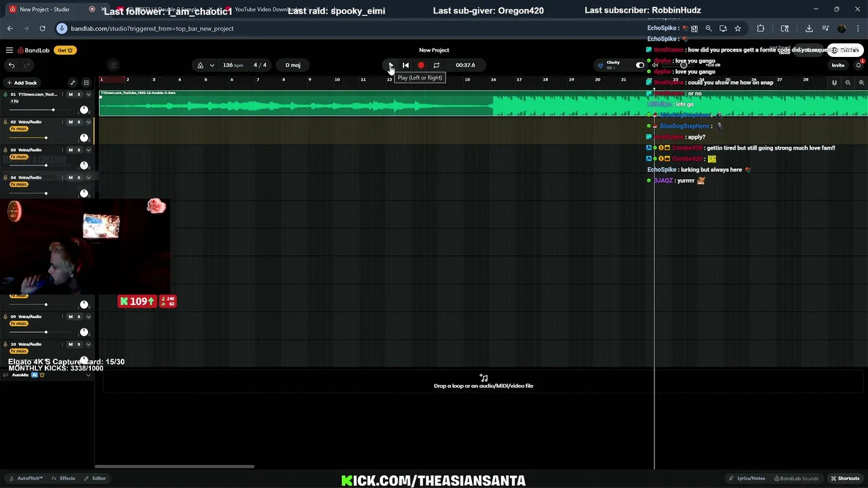Open the Lyrics/Notes panel
This screenshot has width=868, height=488.
click(x=748, y=479)
